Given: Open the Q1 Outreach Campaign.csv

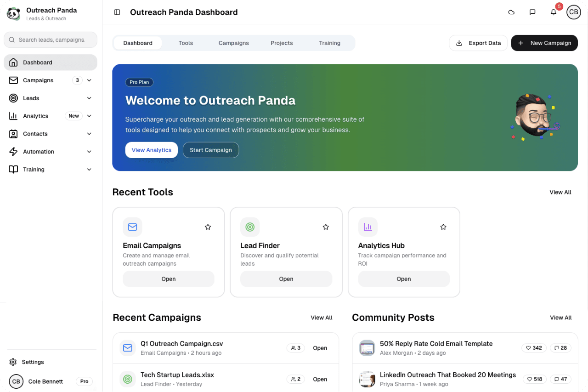Looking at the screenshot, I should coord(320,348).
